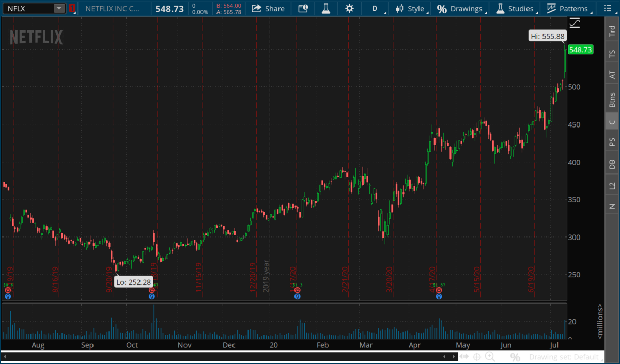Click the leftmost blue earnings bulb icon
The image size is (620, 364).
(x=8, y=296)
